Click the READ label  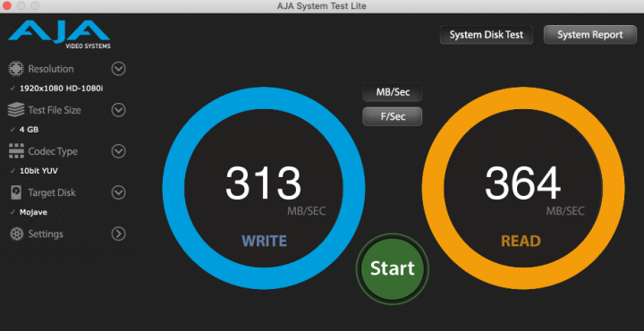coord(521,241)
